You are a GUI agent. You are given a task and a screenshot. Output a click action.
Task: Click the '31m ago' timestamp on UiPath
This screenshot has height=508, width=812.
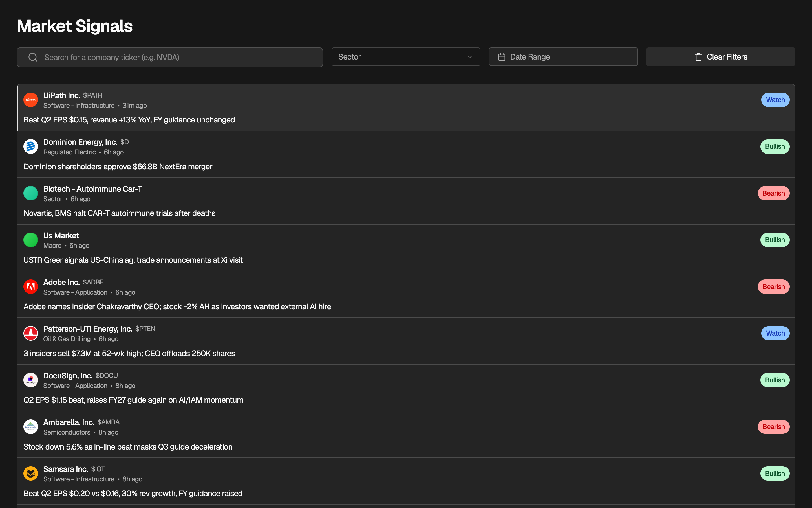134,106
